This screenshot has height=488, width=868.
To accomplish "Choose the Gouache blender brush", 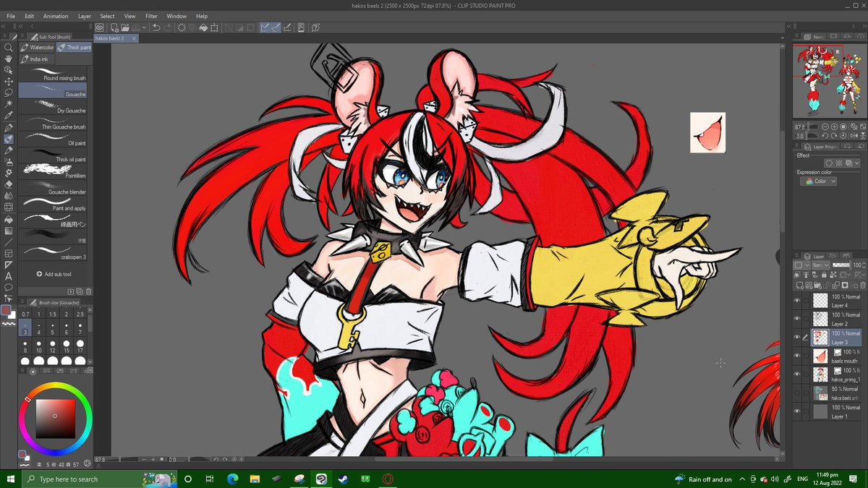I will pos(53,187).
